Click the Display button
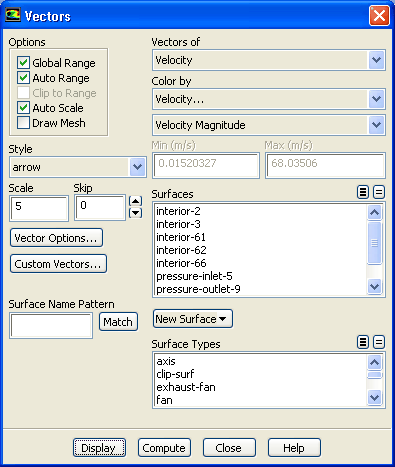This screenshot has width=395, height=467. pyautogui.click(x=99, y=448)
